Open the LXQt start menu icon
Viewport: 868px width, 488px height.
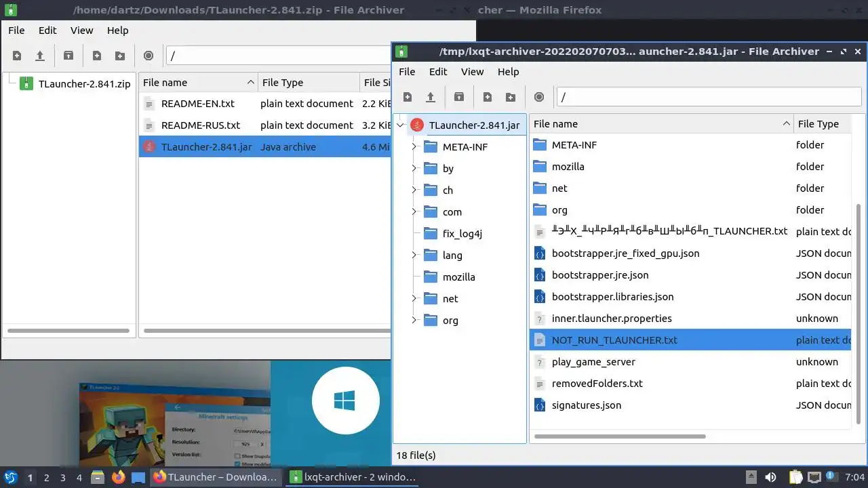[11, 477]
